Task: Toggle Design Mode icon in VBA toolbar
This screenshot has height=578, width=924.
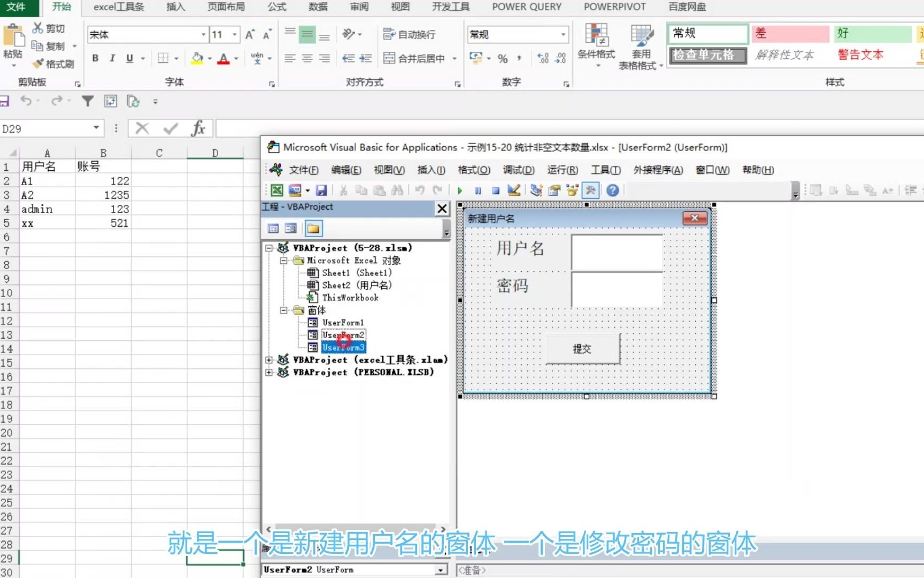Action: coord(514,190)
